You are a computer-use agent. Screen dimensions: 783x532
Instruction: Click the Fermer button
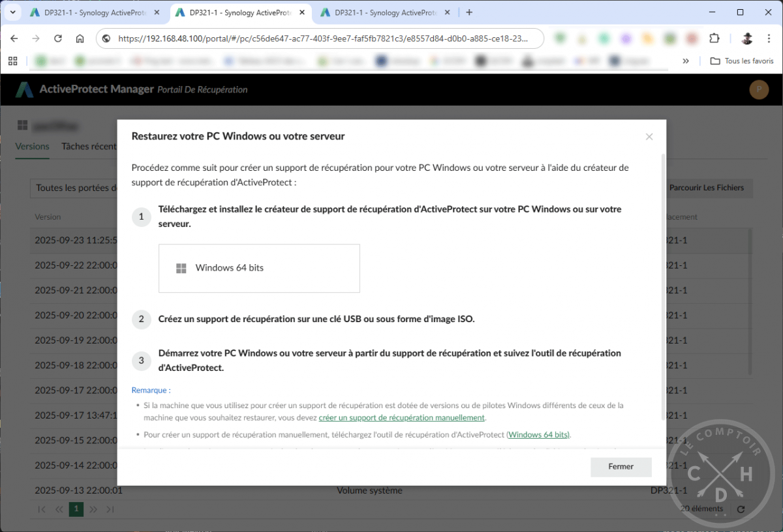point(621,467)
